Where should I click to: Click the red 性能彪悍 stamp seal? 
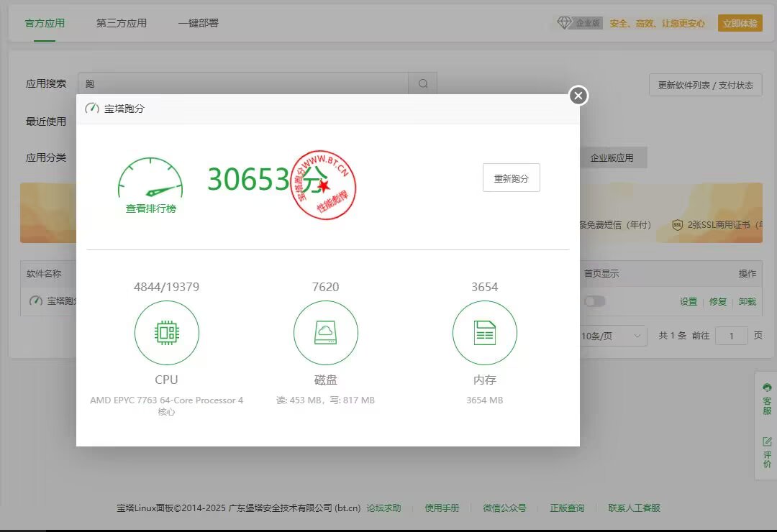tap(323, 186)
